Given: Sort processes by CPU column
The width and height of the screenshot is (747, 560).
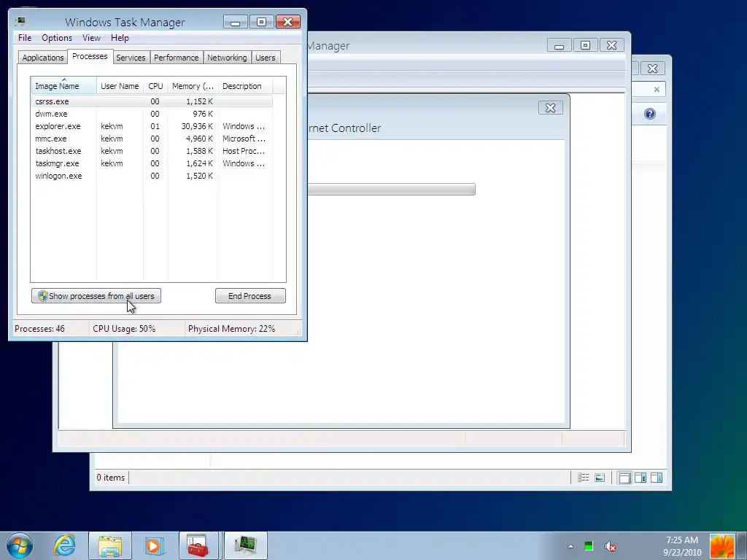Looking at the screenshot, I should (x=155, y=86).
